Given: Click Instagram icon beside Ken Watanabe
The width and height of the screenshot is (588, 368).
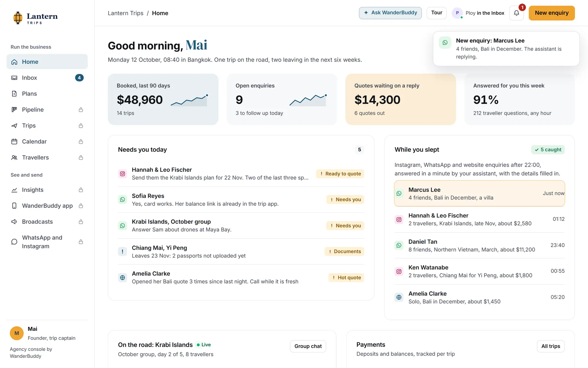Looking at the screenshot, I should coord(399,271).
